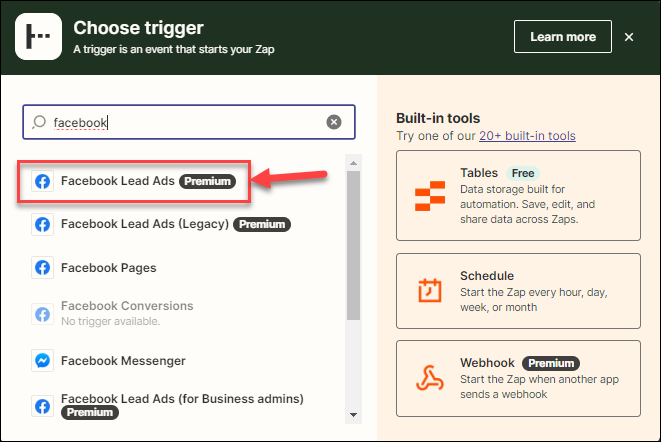The width and height of the screenshot is (661, 442).
Task: Open the Learn more button
Action: coord(563,37)
